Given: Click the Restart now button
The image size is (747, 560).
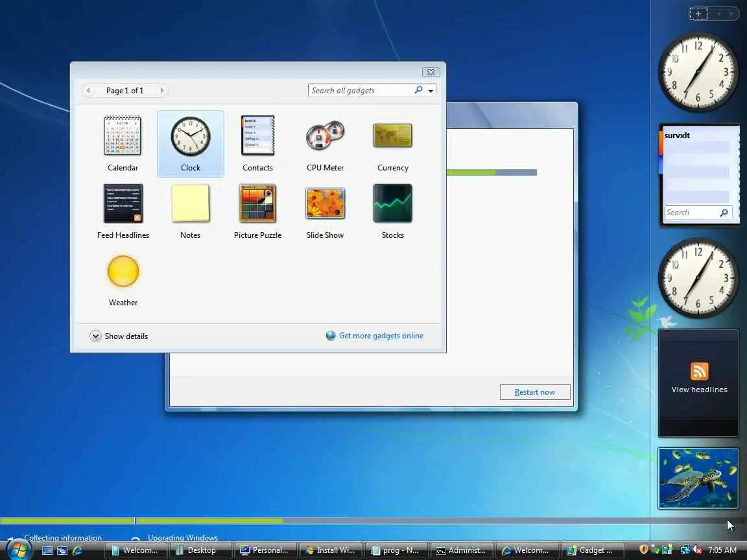Looking at the screenshot, I should coord(534,392).
